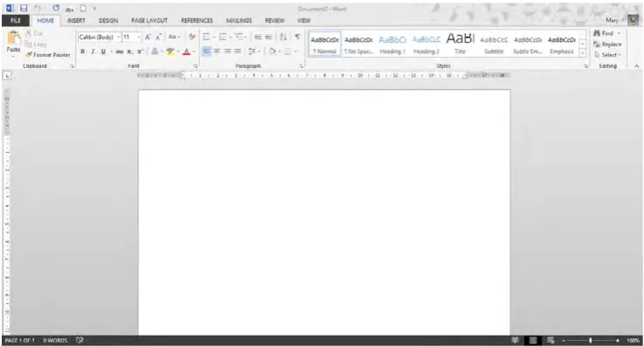The height and width of the screenshot is (346, 644).
Task: Apply the Subtitle style
Action: tap(494, 44)
